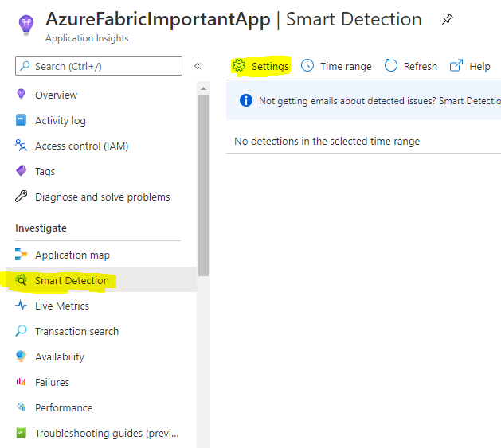
Task: Click the sidebar scrollbar up arrow
Action: (204, 88)
